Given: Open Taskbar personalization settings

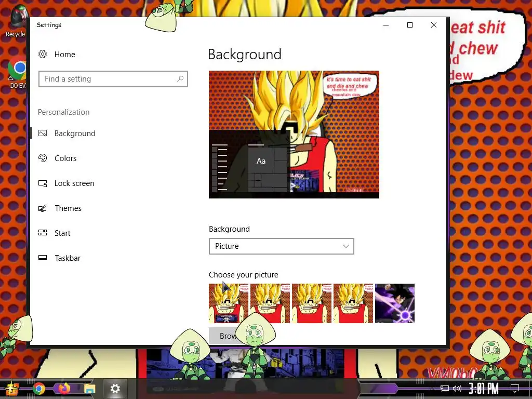Looking at the screenshot, I should [x=68, y=258].
